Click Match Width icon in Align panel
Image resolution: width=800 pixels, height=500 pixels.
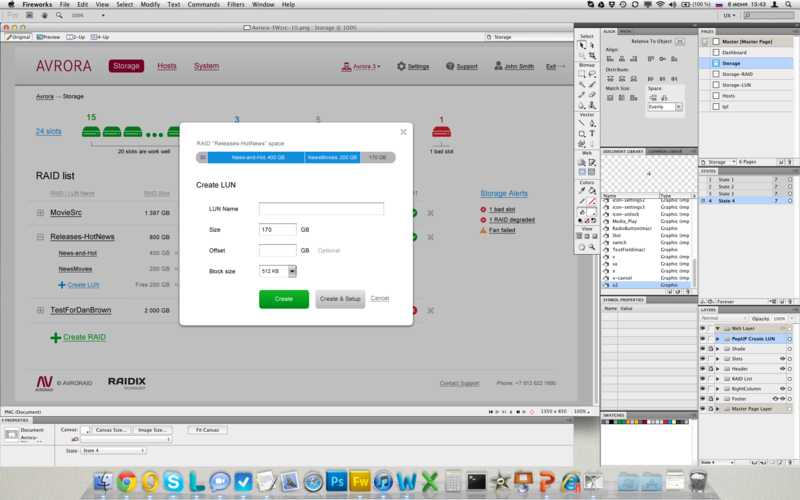pyautogui.click(x=610, y=97)
